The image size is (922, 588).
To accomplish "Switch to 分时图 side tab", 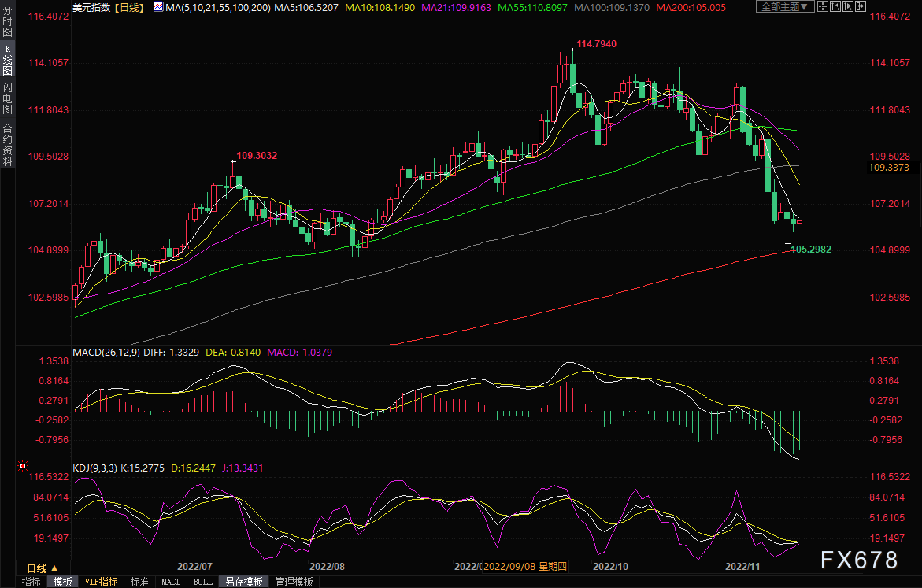I will click(x=8, y=22).
